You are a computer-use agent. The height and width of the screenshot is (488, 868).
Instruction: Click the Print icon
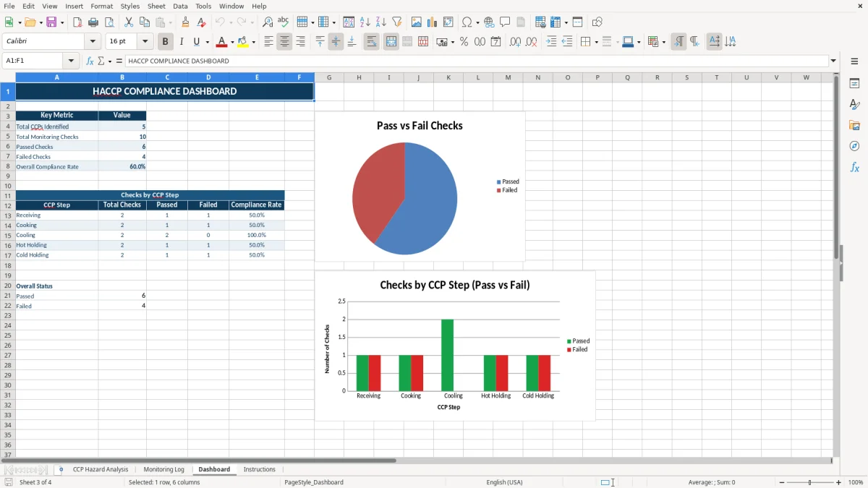(x=93, y=22)
